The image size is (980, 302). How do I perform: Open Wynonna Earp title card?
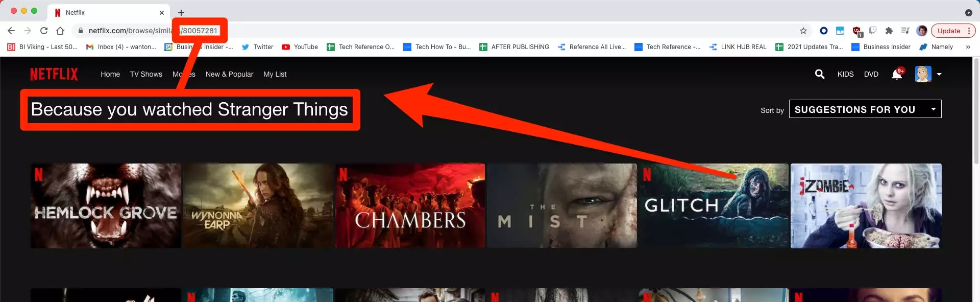258,206
